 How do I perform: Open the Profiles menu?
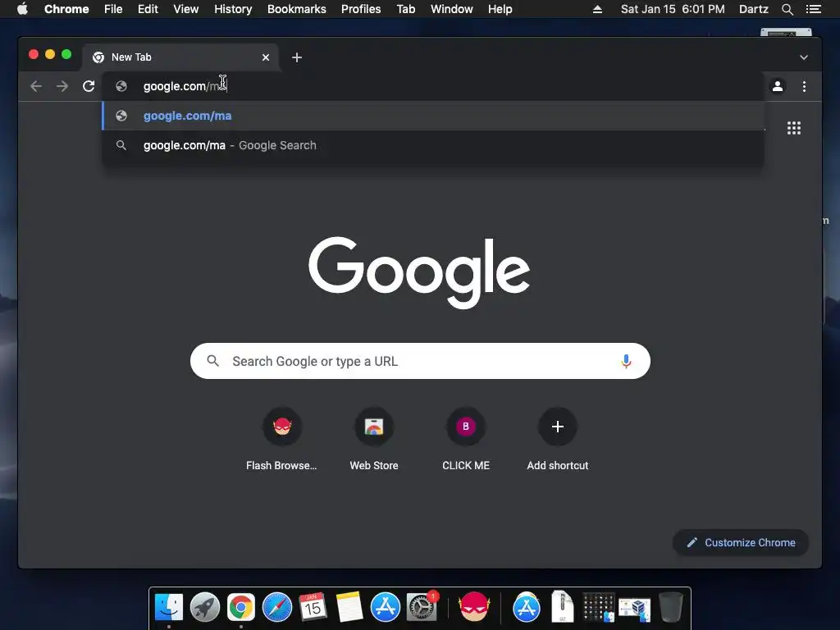pos(361,9)
